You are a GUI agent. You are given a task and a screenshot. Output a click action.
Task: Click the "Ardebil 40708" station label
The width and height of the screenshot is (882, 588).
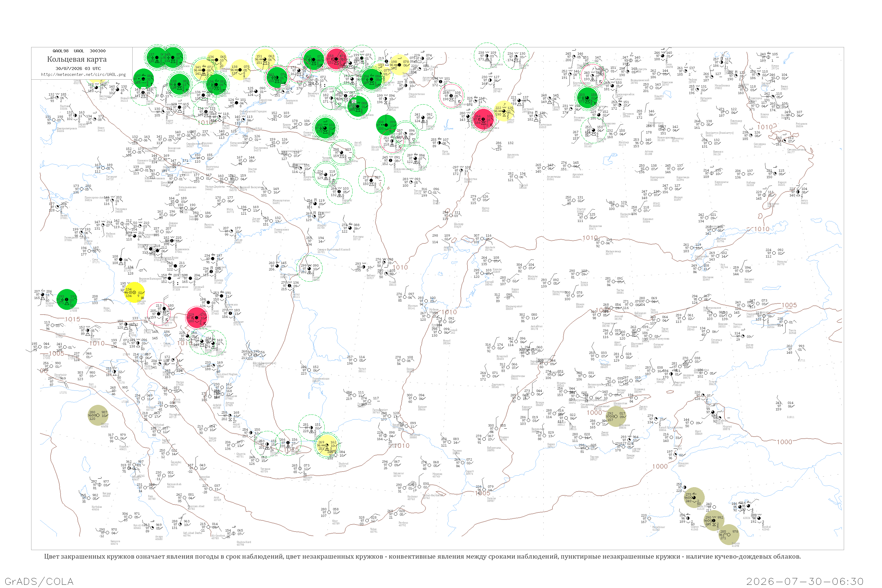coord(217,406)
